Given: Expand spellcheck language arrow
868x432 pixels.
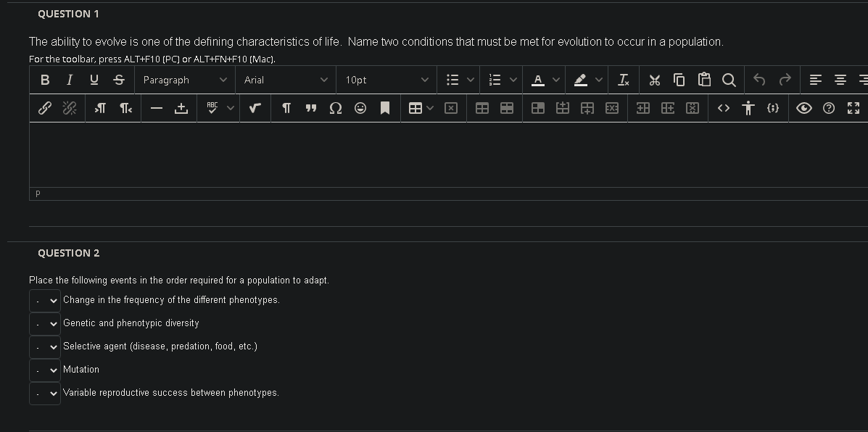Looking at the screenshot, I should [231, 109].
